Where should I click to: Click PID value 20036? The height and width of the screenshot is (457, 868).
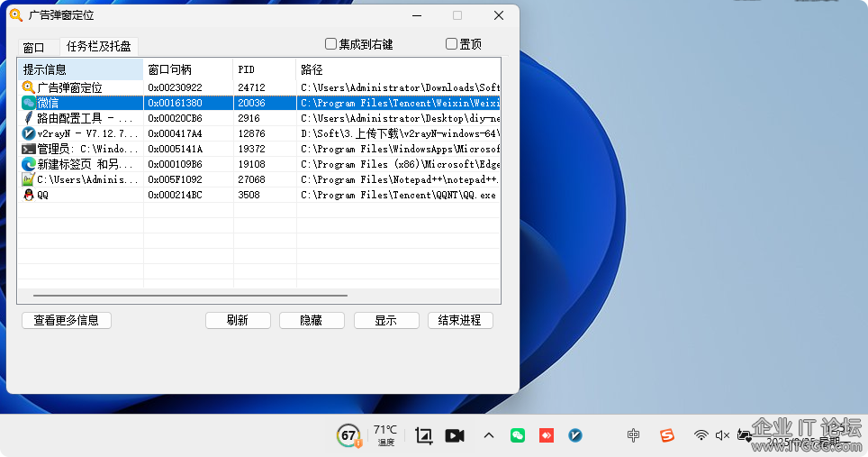(x=251, y=103)
